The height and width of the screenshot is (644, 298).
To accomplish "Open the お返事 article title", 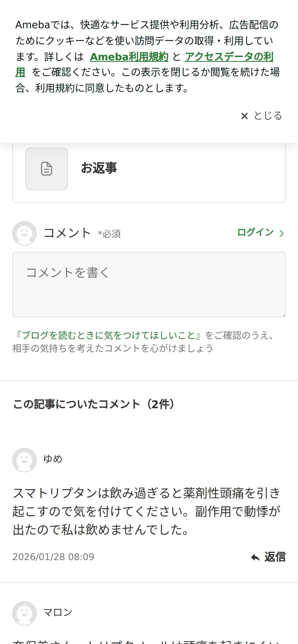I will coord(99,168).
